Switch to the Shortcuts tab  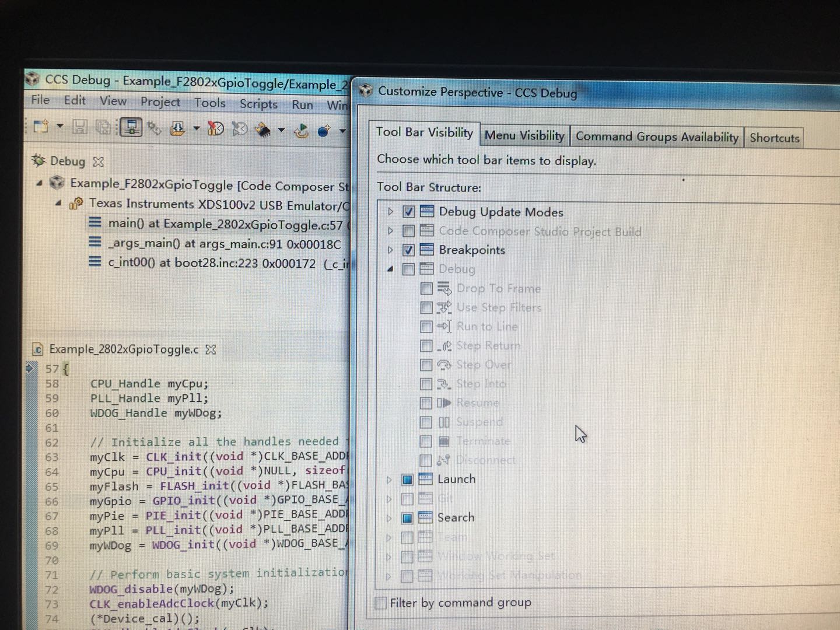[774, 138]
